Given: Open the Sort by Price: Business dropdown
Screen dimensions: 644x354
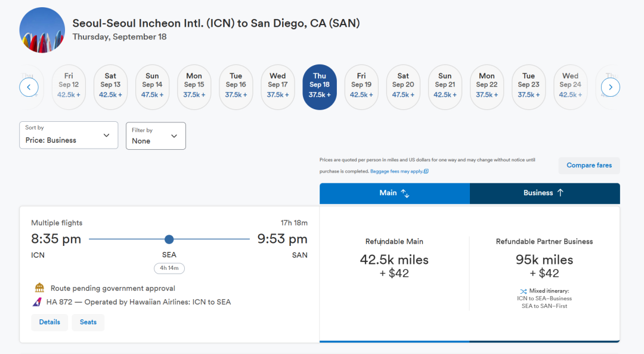Looking at the screenshot, I should click(68, 136).
